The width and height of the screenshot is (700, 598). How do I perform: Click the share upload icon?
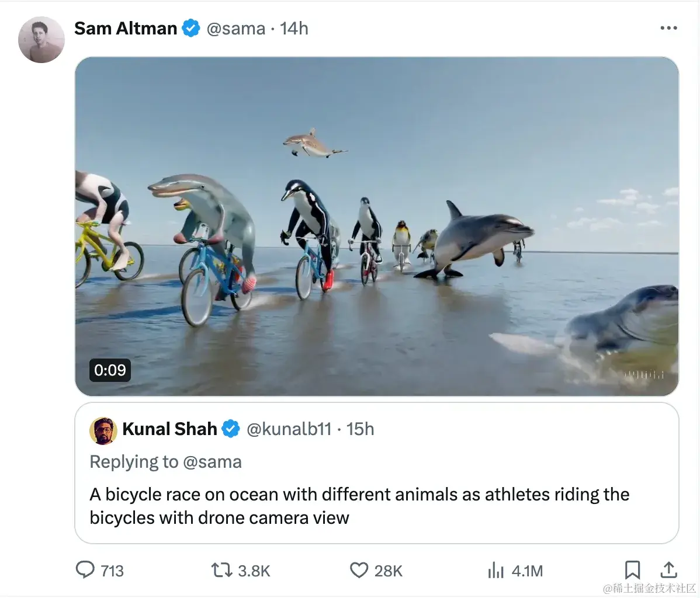coord(668,570)
